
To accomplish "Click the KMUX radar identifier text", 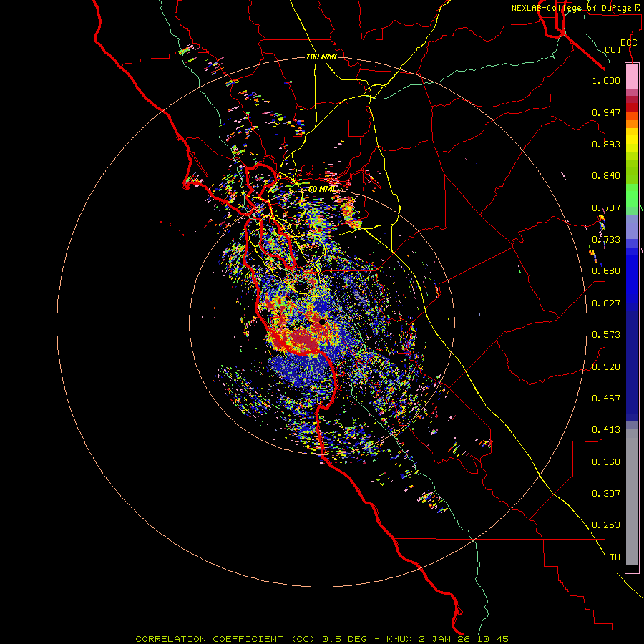I will coord(400,639).
